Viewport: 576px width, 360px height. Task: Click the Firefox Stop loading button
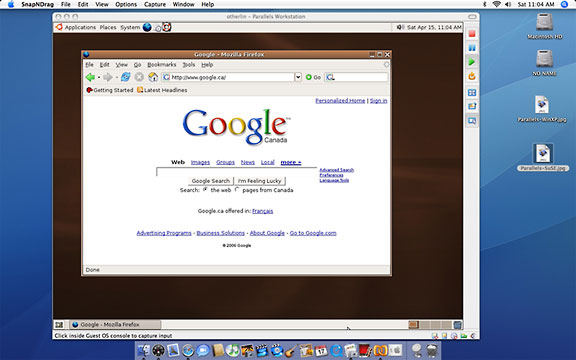(139, 77)
